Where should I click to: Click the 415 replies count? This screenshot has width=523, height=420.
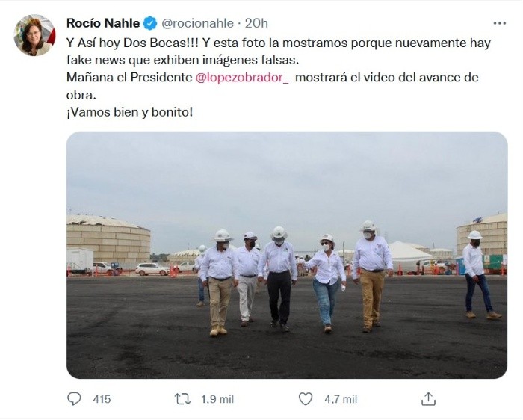click(102, 399)
